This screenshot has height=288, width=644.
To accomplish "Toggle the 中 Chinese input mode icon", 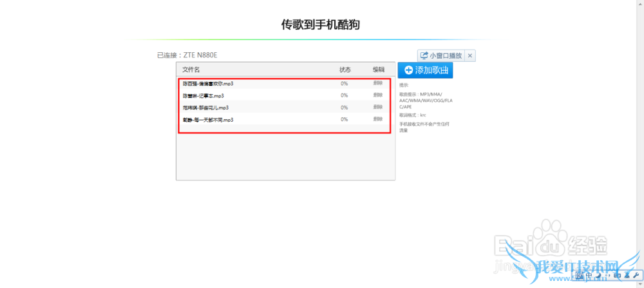I will pos(589,275).
